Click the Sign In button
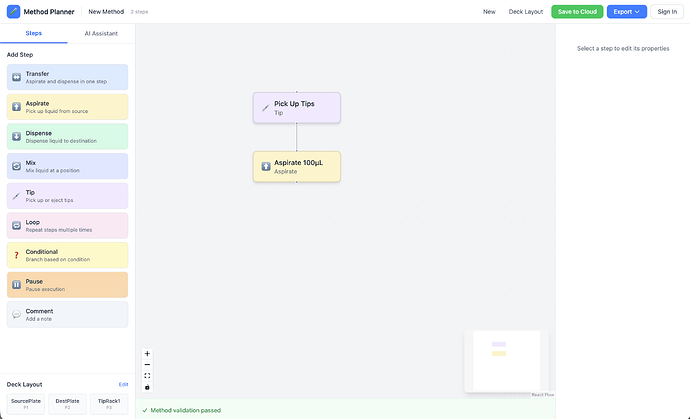Screen dimensions: 690x419 [x=667, y=12]
